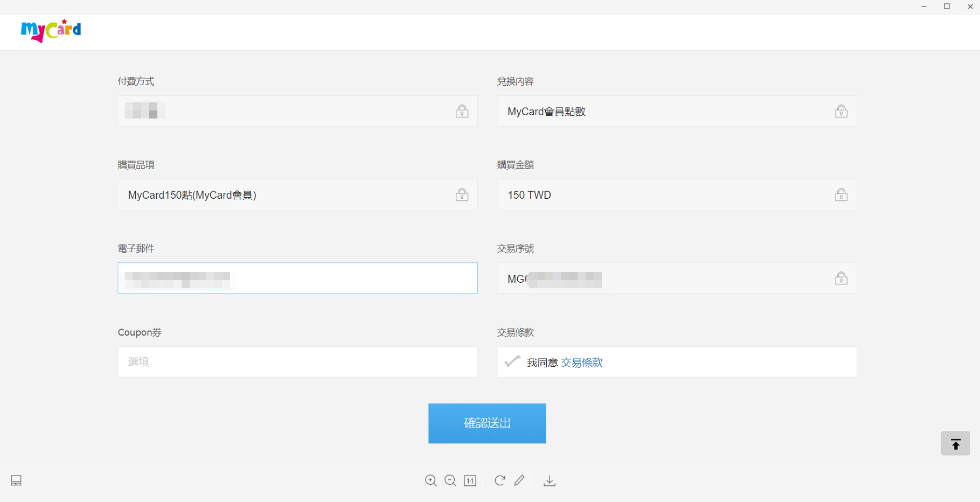Submit with 確認送出 button

(x=487, y=423)
